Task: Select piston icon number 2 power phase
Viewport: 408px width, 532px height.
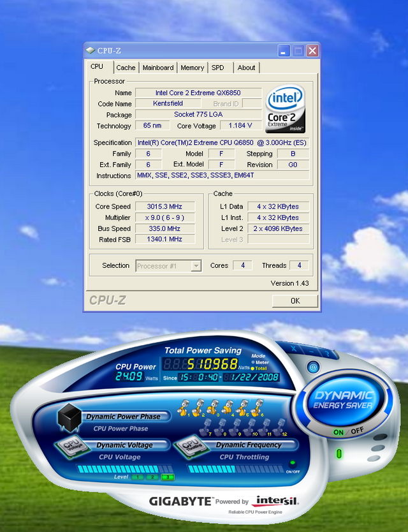Action: (x=198, y=408)
